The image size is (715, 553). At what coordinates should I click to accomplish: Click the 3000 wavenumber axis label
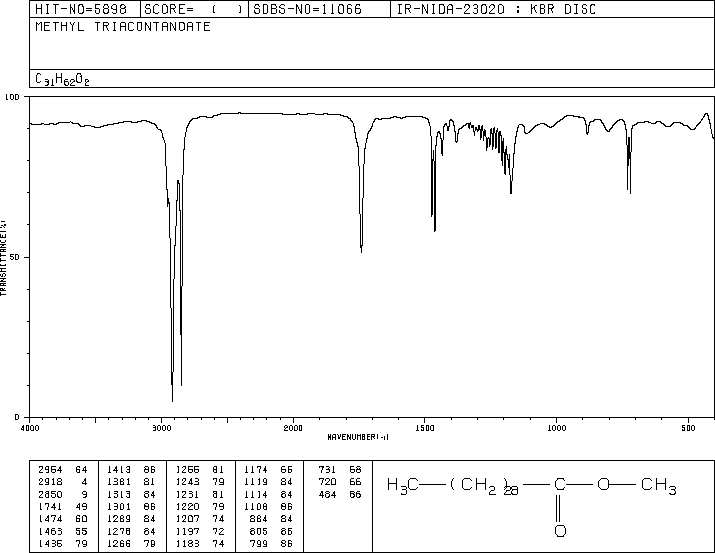click(x=161, y=428)
